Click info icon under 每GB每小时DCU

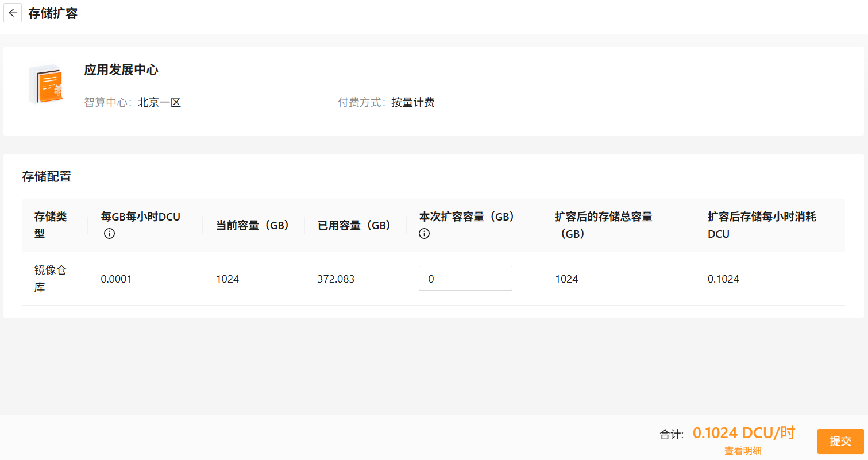pyautogui.click(x=110, y=234)
